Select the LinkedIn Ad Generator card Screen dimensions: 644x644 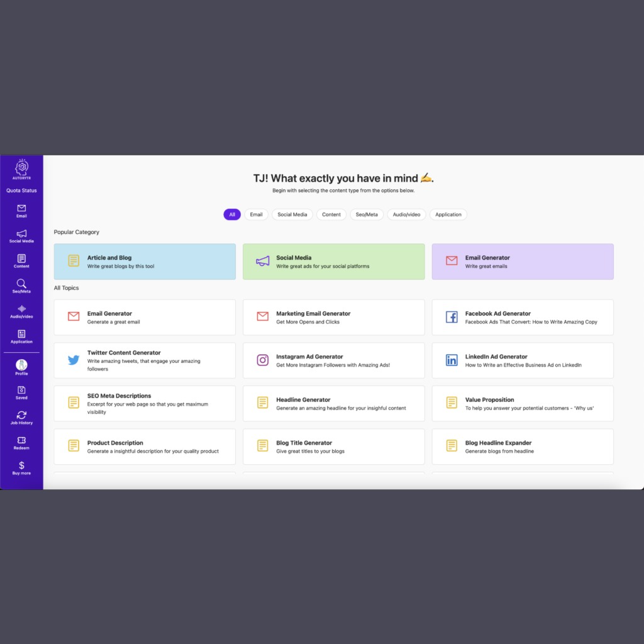522,360
